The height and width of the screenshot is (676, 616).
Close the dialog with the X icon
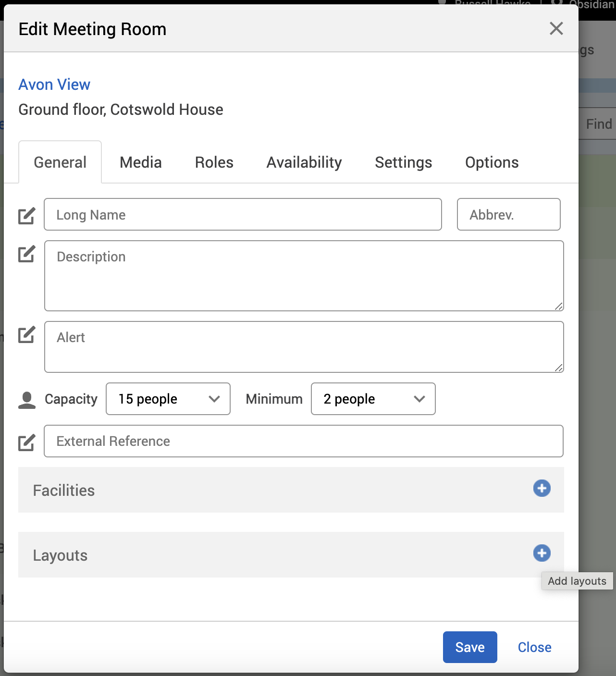click(x=556, y=29)
